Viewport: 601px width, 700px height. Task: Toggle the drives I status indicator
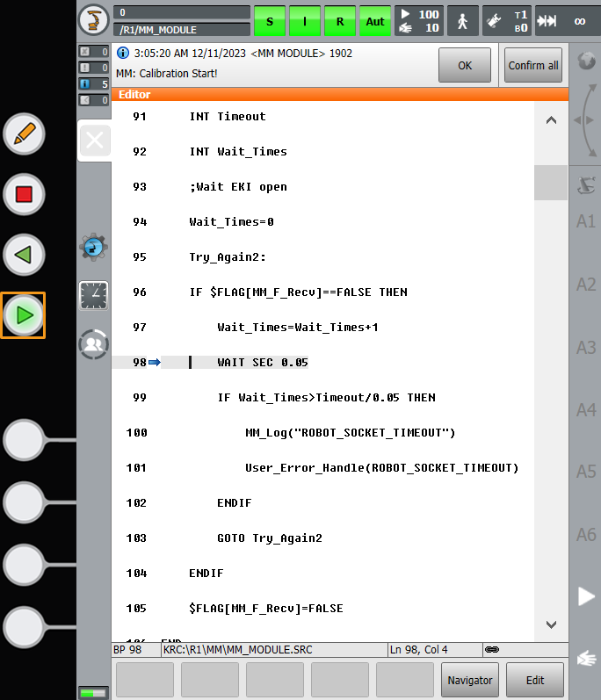point(305,21)
